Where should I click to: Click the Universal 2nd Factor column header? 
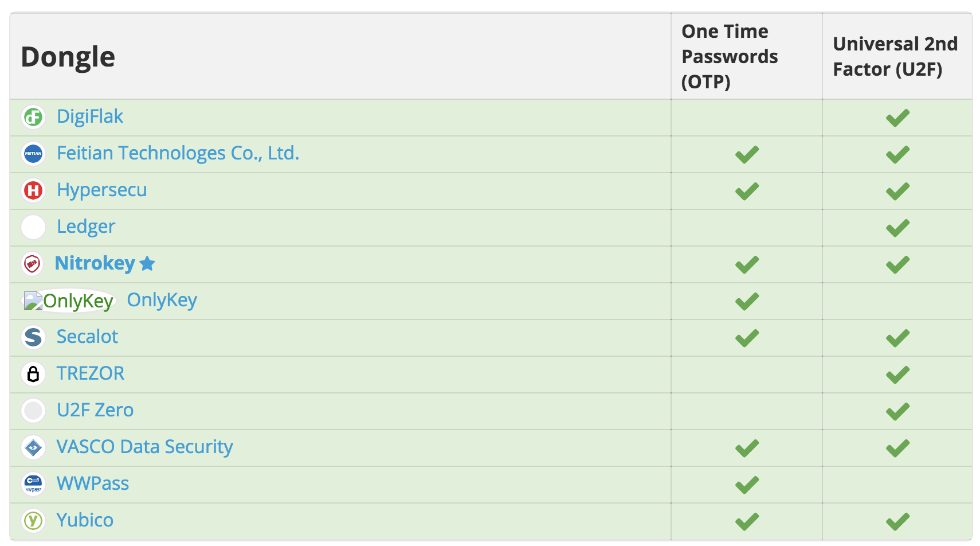click(x=896, y=56)
